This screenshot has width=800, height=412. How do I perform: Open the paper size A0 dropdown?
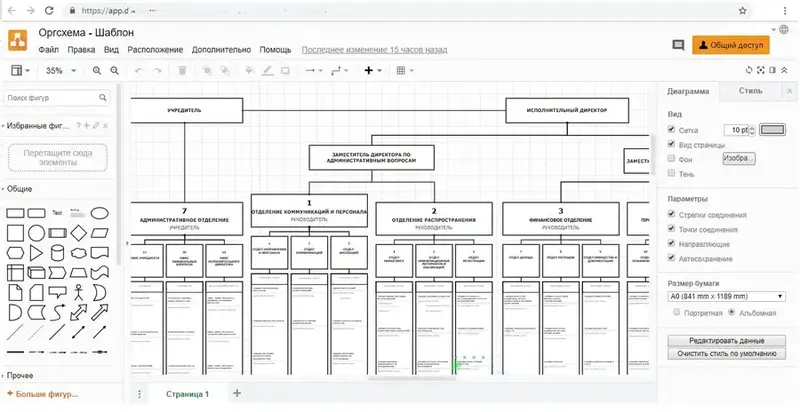pos(727,296)
